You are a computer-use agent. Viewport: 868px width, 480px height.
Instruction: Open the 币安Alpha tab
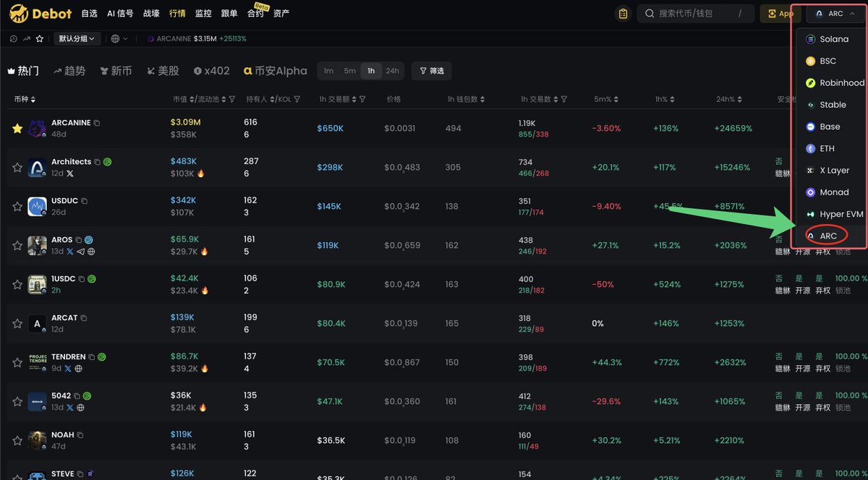click(x=276, y=71)
